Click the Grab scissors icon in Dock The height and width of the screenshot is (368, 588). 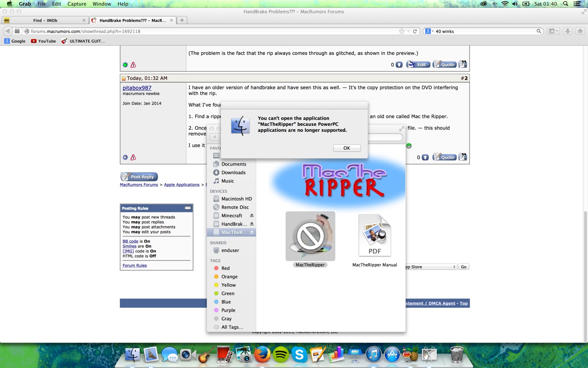[429, 355]
